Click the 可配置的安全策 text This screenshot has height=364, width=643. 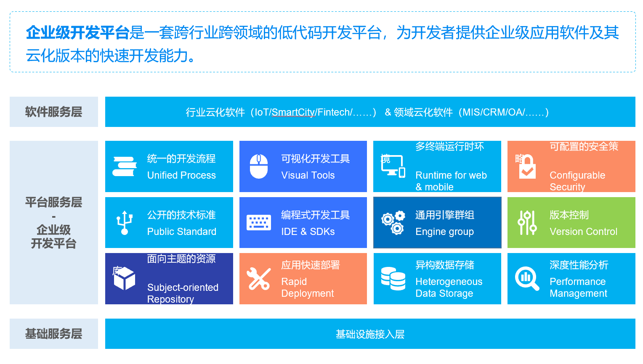[x=584, y=146]
